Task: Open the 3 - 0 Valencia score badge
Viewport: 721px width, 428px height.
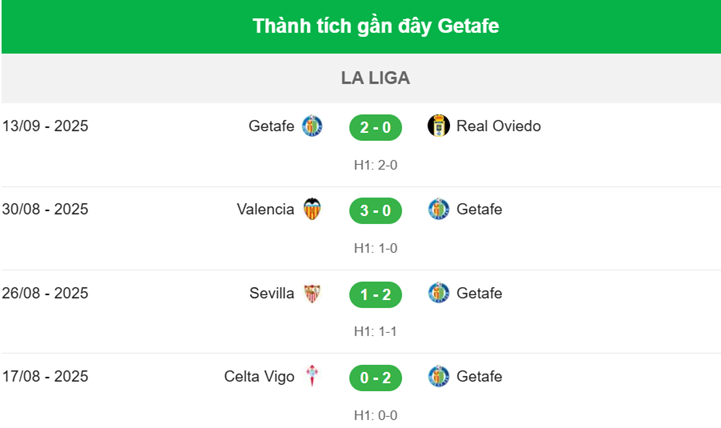Action: [375, 210]
